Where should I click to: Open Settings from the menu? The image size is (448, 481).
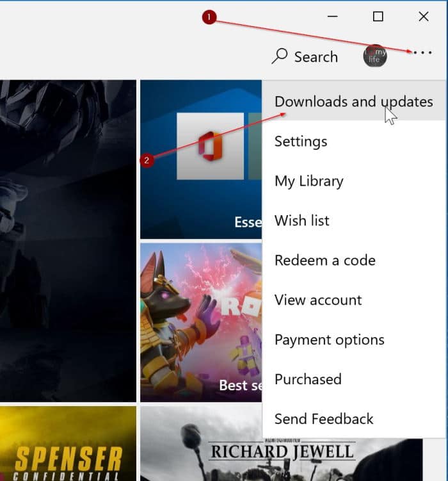pyautogui.click(x=354, y=141)
